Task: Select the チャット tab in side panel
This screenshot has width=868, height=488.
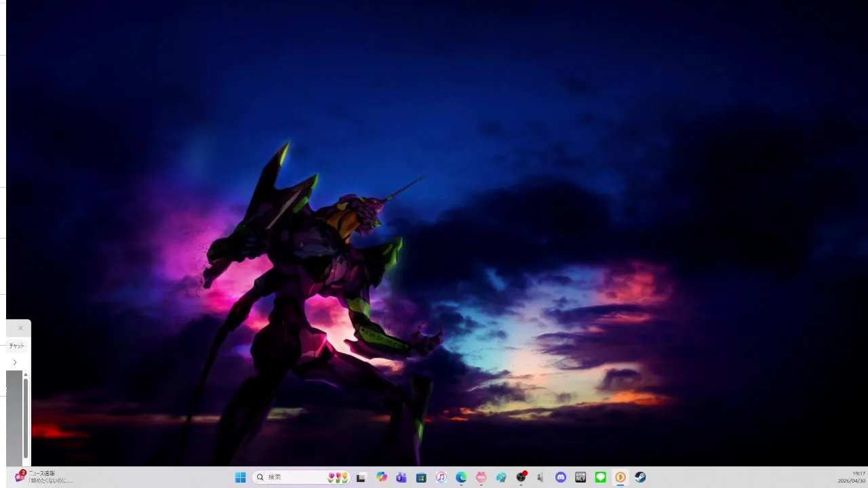Action: (x=17, y=346)
